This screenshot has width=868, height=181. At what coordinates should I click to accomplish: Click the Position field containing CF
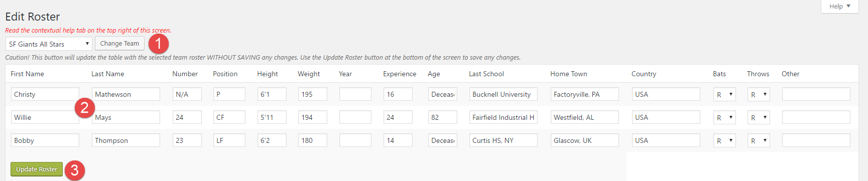229,117
